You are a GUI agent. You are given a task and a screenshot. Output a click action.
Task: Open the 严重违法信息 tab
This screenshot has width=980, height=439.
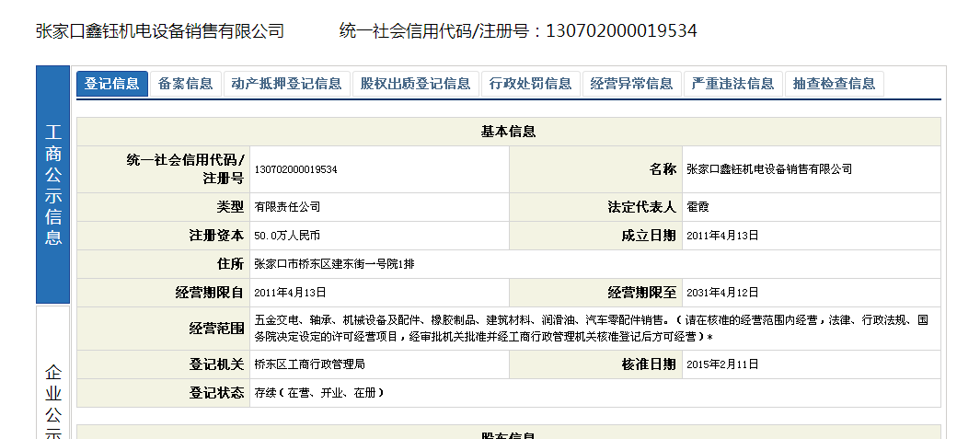pyautogui.click(x=732, y=84)
